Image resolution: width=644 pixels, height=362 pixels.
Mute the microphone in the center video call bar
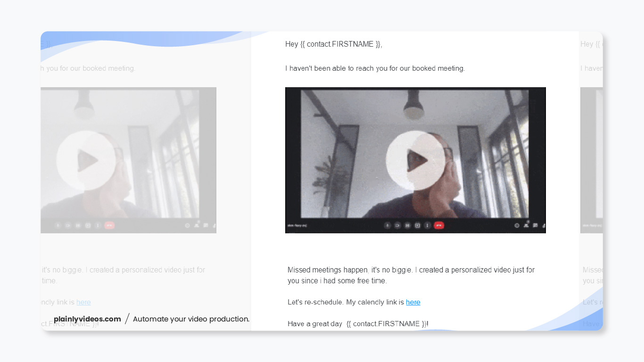click(x=388, y=225)
